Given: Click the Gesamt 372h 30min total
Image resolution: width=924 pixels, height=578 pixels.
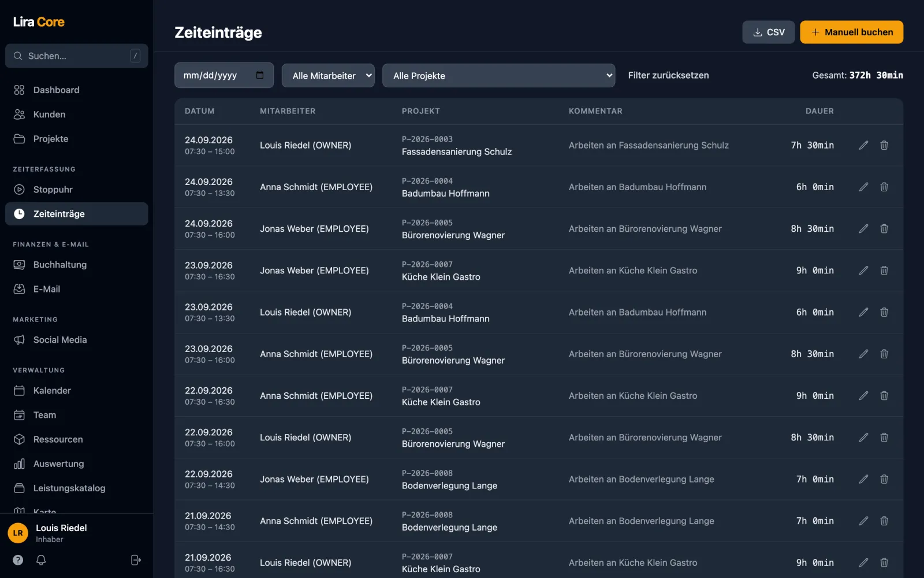Looking at the screenshot, I should [858, 75].
